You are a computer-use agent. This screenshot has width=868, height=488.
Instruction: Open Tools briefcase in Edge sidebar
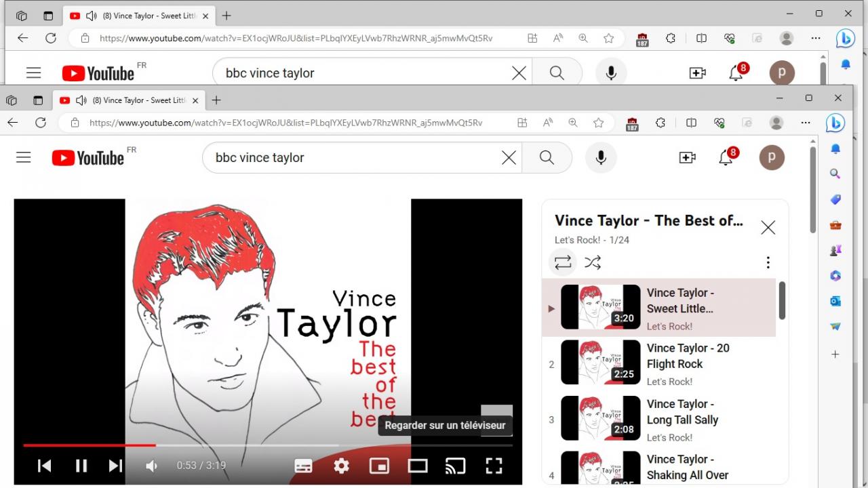click(835, 225)
